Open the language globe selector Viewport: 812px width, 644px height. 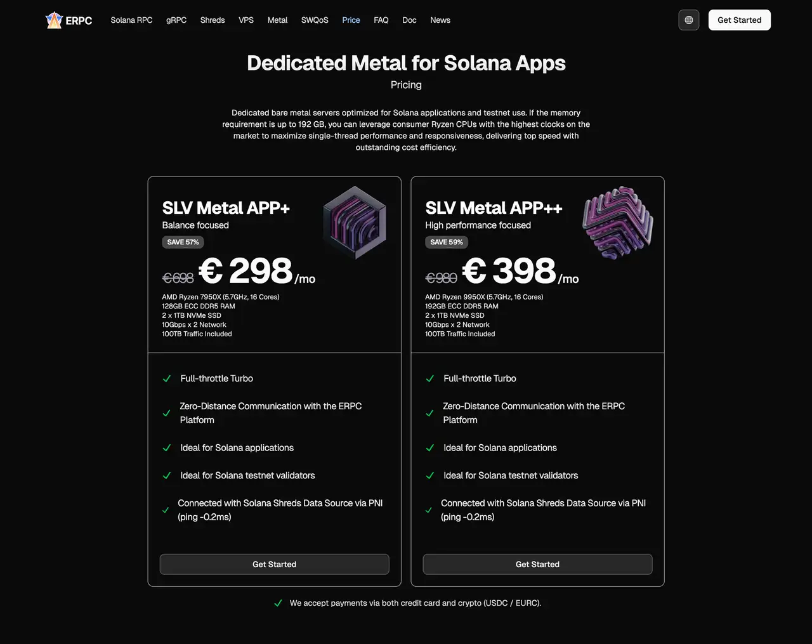pyautogui.click(x=688, y=20)
